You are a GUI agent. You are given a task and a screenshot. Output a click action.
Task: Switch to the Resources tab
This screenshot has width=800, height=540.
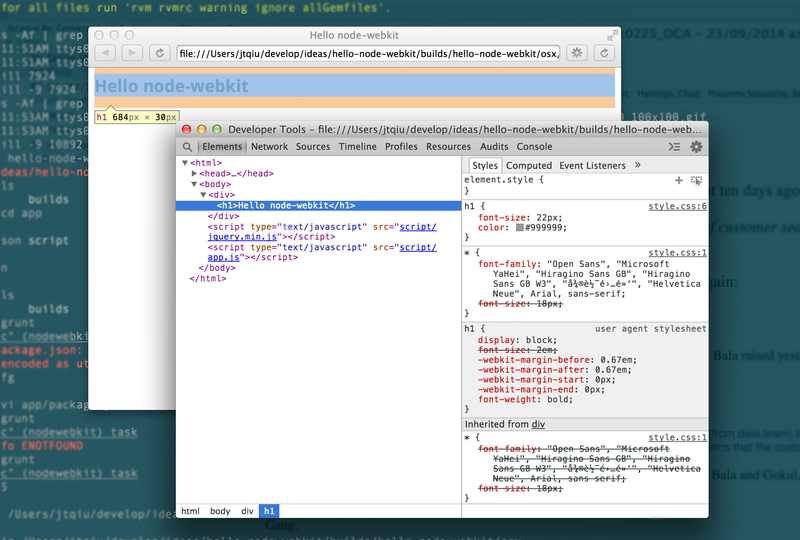coord(448,146)
